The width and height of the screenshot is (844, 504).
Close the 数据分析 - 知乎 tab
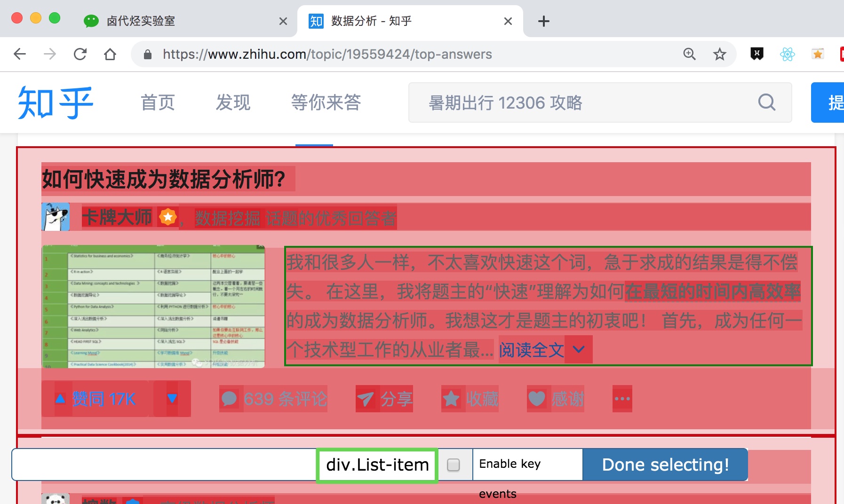508,21
